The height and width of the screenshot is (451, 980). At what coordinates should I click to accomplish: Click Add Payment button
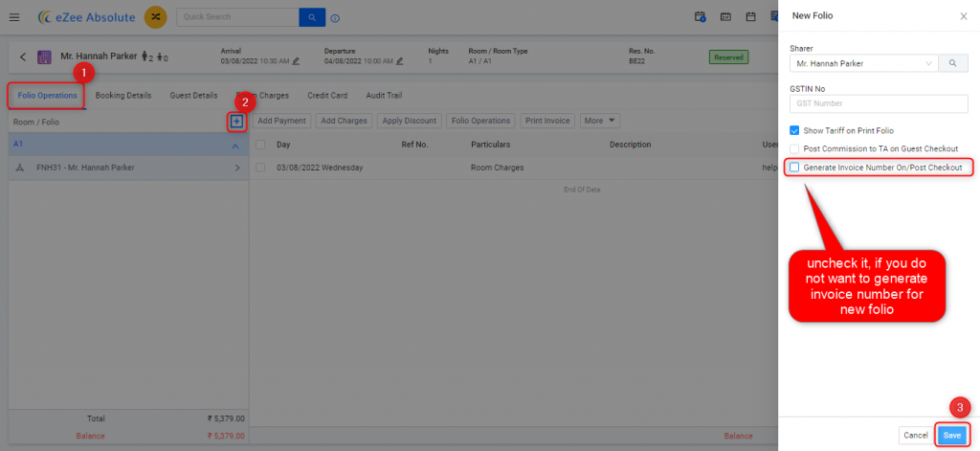282,121
